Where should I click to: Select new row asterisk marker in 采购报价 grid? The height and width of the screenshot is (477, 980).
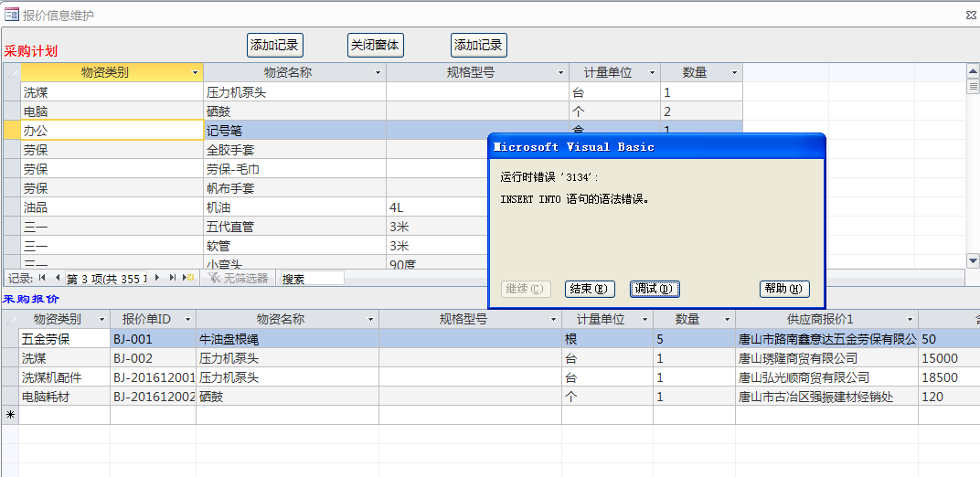(x=10, y=416)
